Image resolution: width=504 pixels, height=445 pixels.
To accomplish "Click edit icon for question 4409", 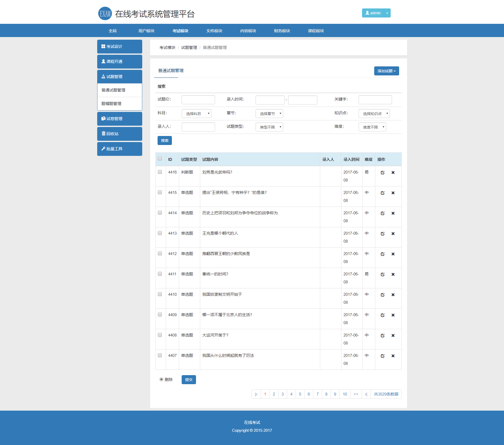I will pyautogui.click(x=382, y=315).
